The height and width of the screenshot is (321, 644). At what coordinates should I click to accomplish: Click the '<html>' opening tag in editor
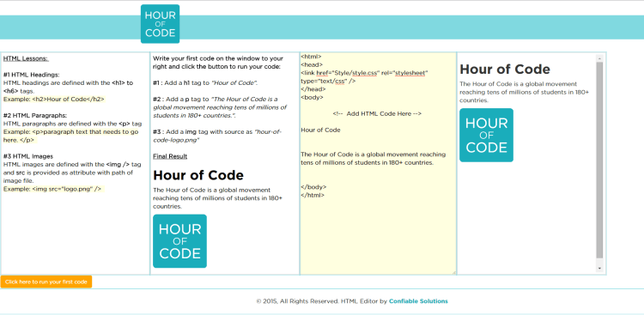pos(312,57)
